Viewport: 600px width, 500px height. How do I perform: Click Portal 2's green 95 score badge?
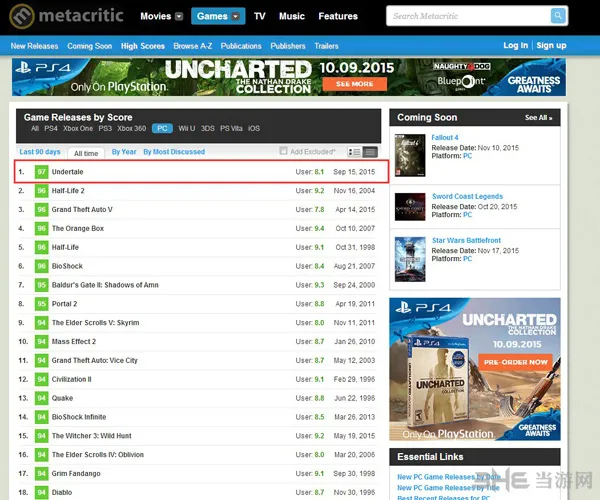pyautogui.click(x=41, y=304)
